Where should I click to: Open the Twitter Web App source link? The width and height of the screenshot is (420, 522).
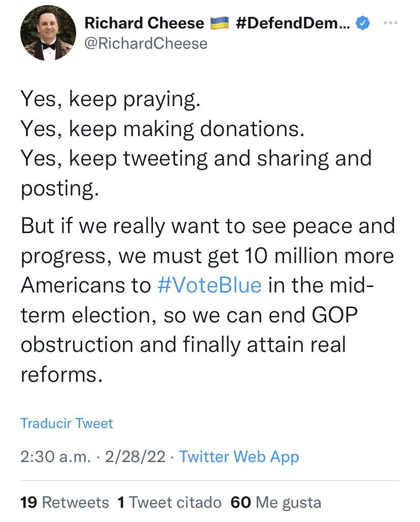(x=239, y=456)
